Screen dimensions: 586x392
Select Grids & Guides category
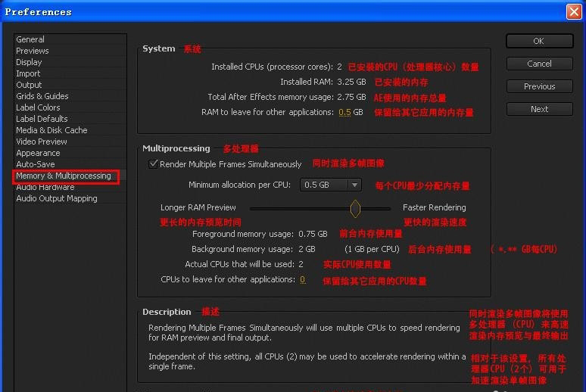click(42, 96)
